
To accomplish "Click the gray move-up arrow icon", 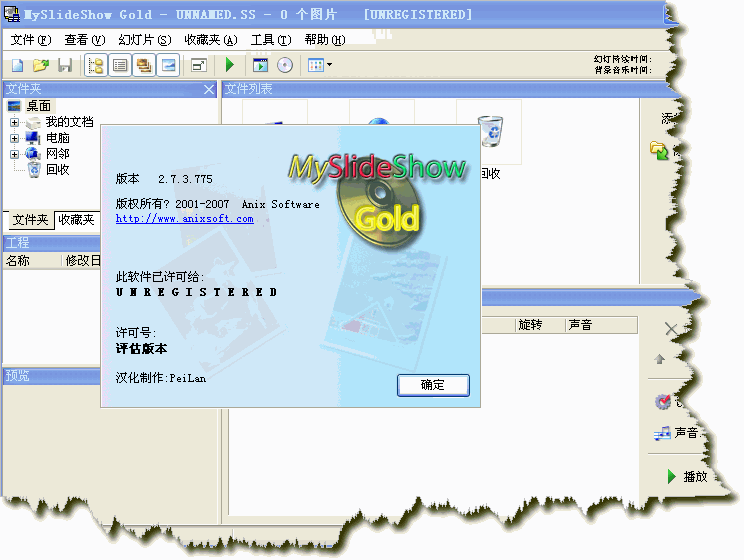I will (x=660, y=359).
